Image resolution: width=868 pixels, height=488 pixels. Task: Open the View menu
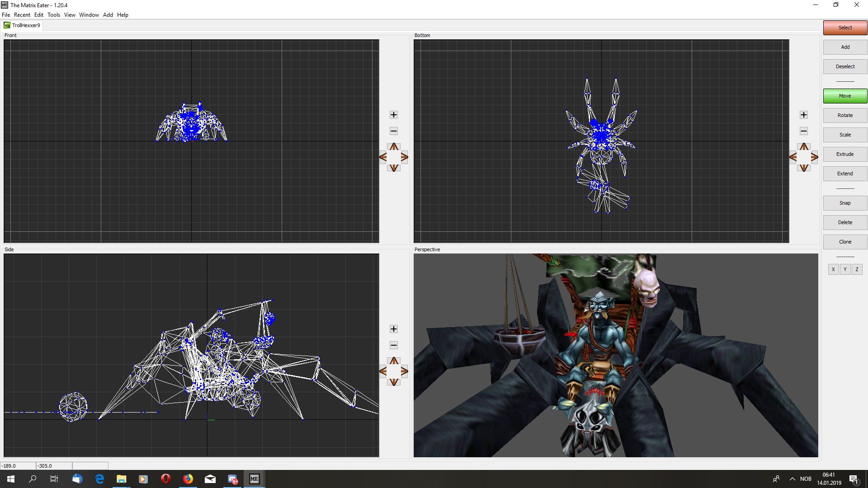[x=70, y=15]
